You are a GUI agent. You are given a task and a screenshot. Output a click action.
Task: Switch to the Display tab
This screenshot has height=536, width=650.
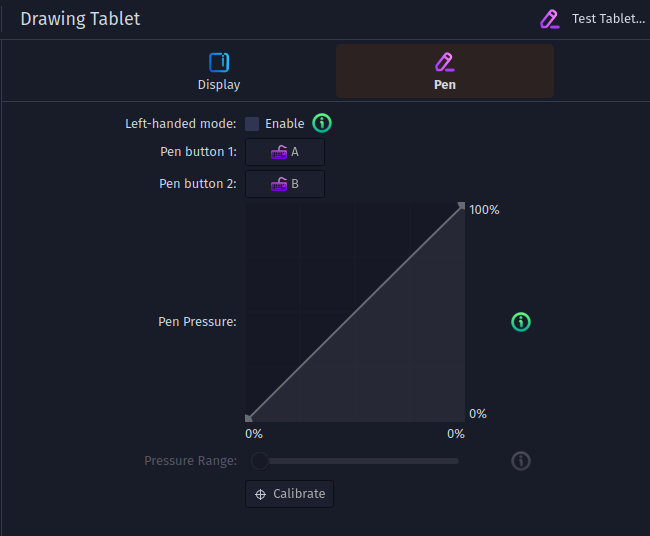tap(219, 71)
